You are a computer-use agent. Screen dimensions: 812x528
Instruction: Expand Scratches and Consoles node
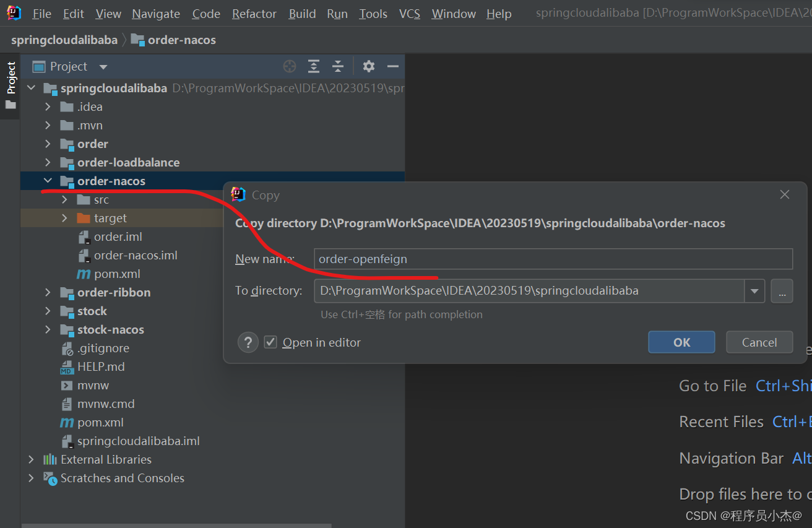pyautogui.click(x=32, y=478)
